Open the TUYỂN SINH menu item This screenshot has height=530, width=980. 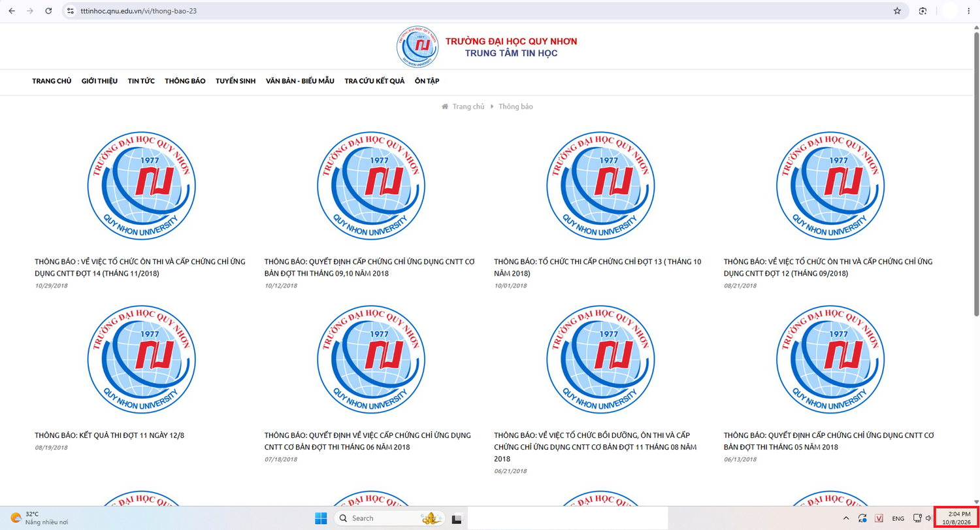[x=235, y=81]
